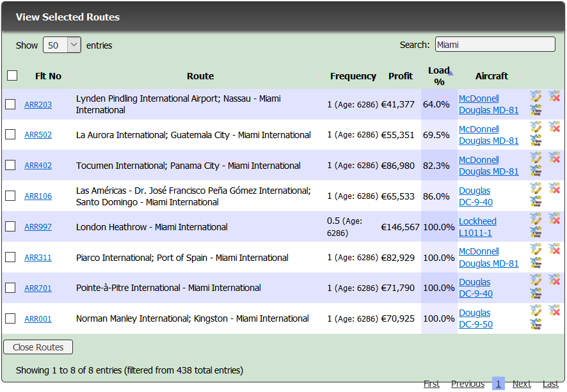Screen dimensions: 567x392
Task: Delete the Piarco International route ARR311
Action: (554, 249)
